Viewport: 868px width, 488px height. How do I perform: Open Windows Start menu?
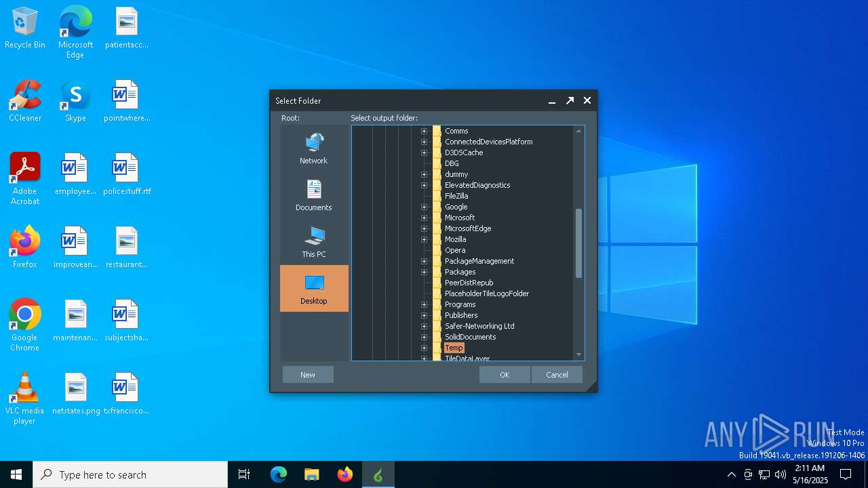[x=16, y=474]
